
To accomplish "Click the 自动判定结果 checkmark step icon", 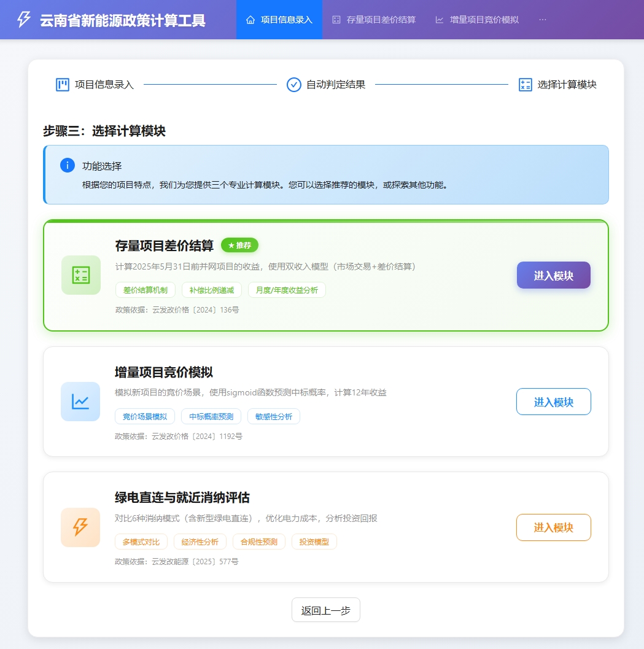I will click(x=294, y=85).
